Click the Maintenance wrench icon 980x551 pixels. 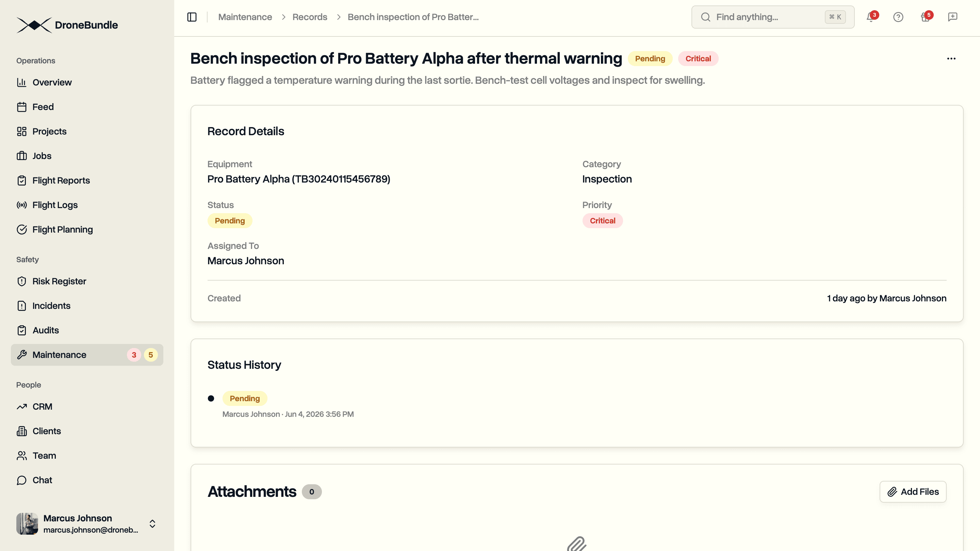[22, 355]
